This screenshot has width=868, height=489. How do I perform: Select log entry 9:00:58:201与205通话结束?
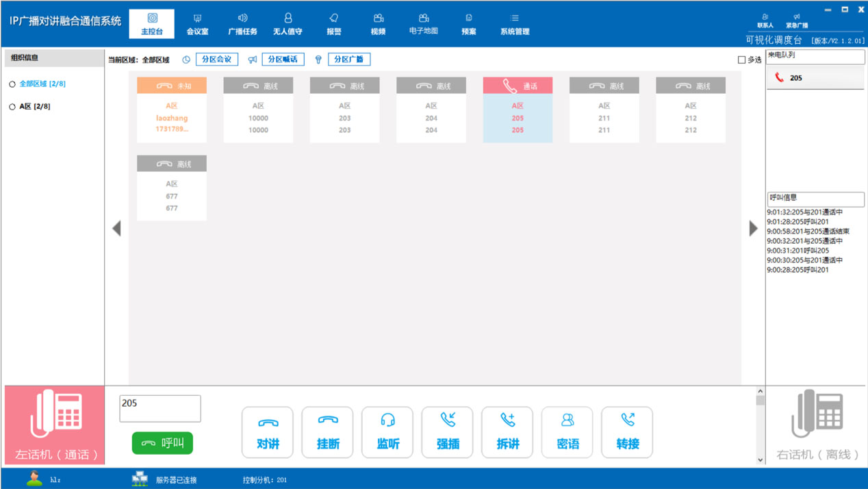pyautogui.click(x=808, y=231)
